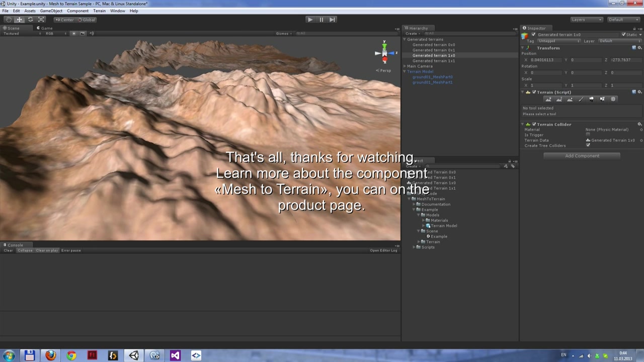Collapse the Terrain Model hierarchy item

405,71
